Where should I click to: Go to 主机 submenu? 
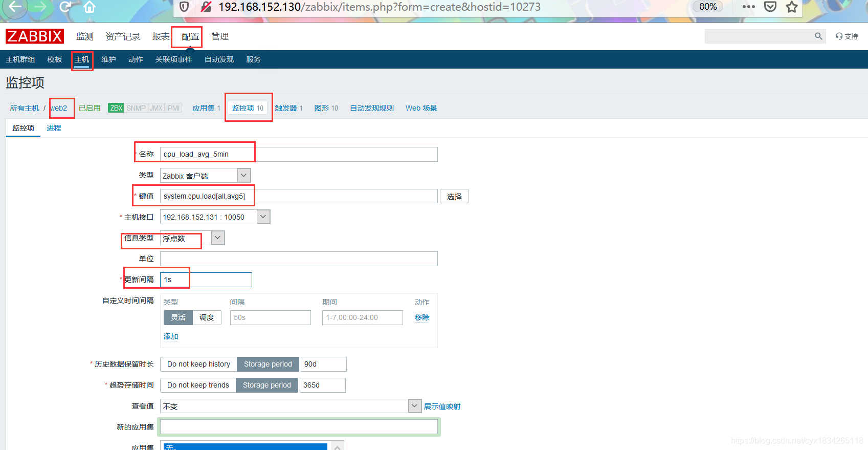pyautogui.click(x=82, y=59)
